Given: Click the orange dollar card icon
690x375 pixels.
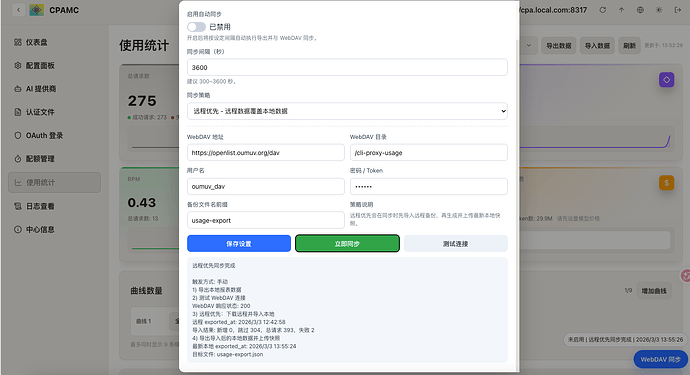Looking at the screenshot, I should click(x=666, y=183).
